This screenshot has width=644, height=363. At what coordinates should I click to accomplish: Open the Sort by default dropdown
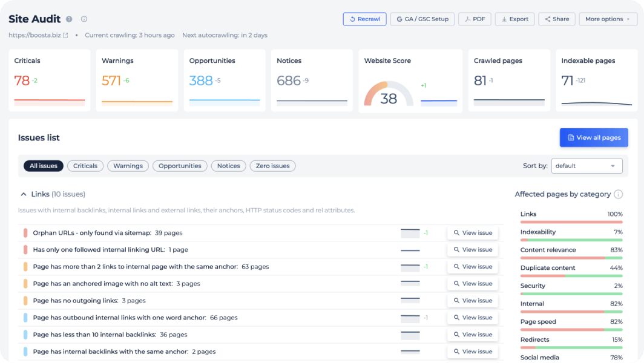[x=586, y=166]
